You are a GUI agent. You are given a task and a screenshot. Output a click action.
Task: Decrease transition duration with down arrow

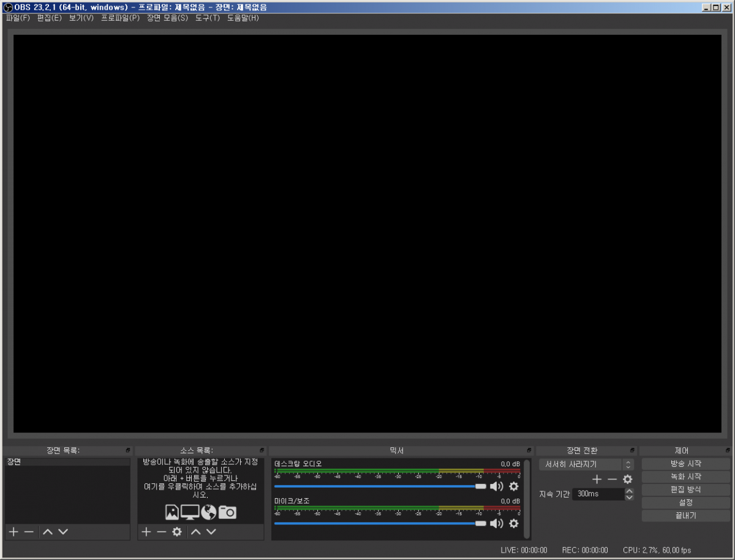pos(629,497)
